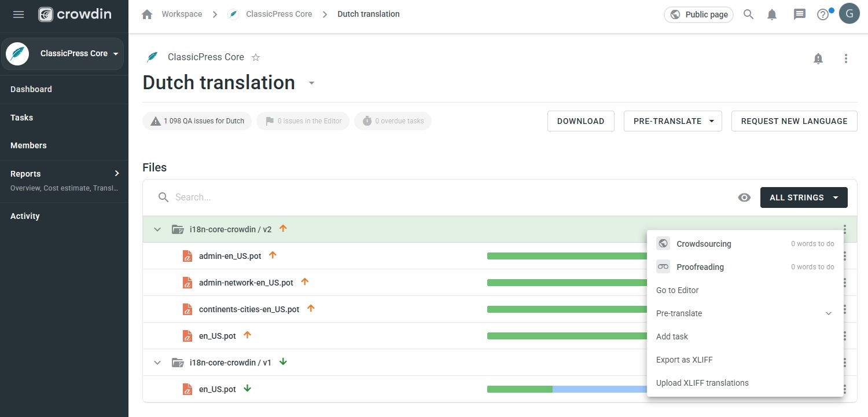
Task: Open the conversations message icon
Action: click(x=799, y=14)
